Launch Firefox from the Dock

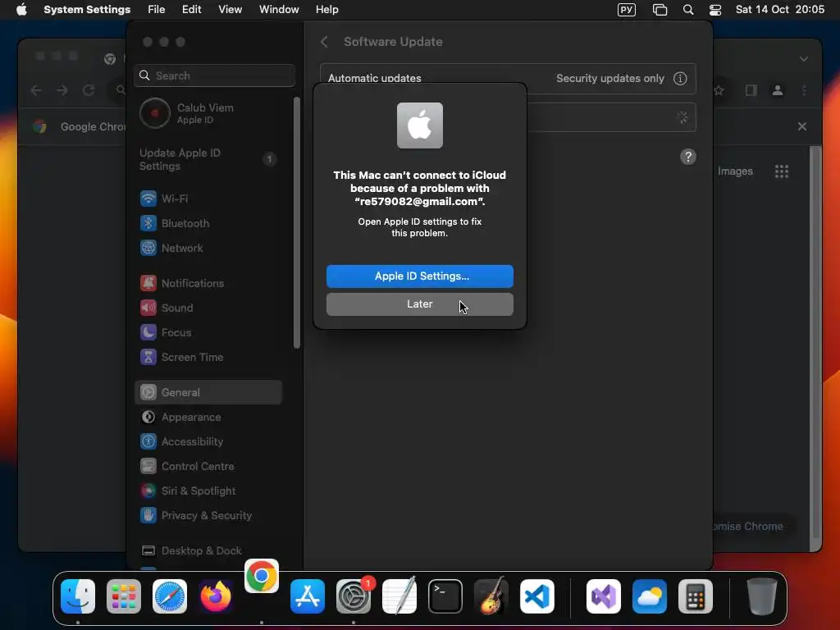click(216, 596)
